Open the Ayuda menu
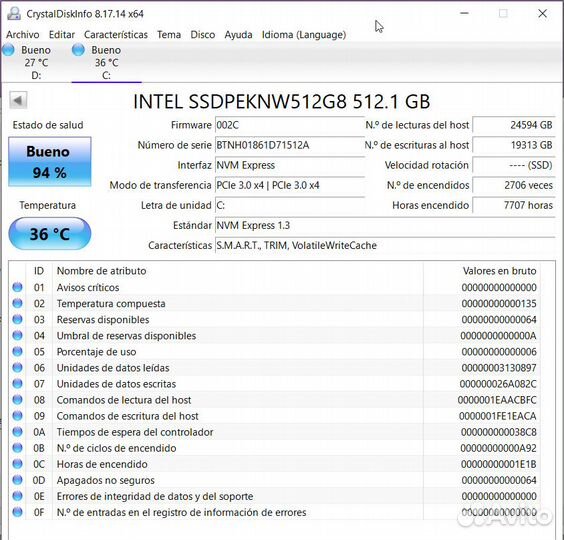 (238, 35)
